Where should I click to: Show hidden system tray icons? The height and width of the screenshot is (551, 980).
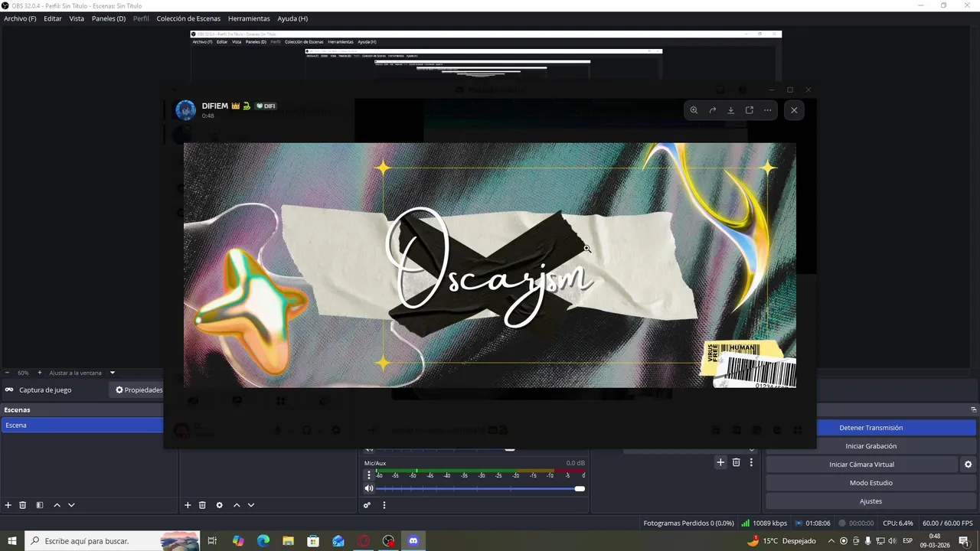(x=832, y=541)
